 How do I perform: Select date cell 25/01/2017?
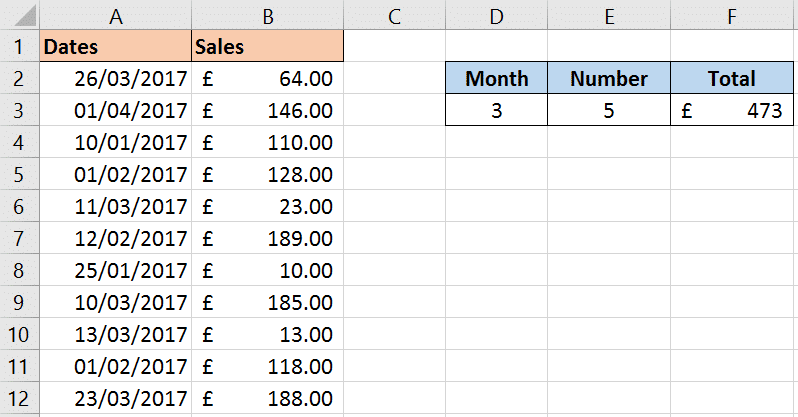click(x=116, y=270)
